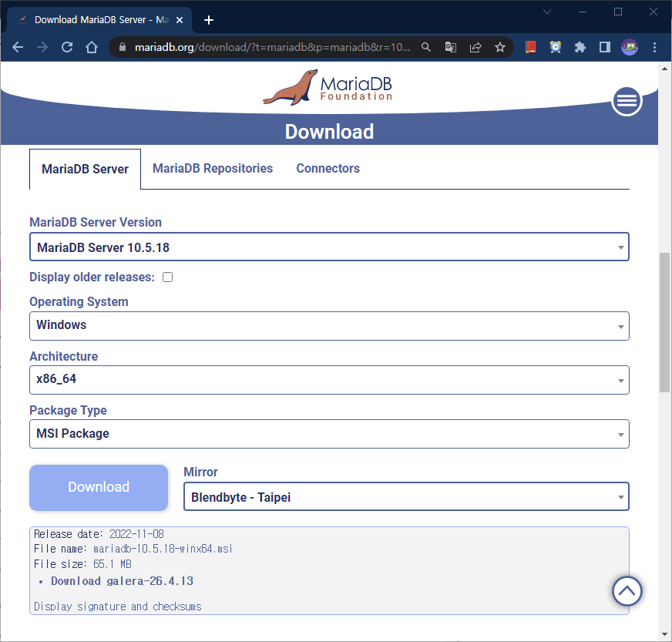The height and width of the screenshot is (642, 672).
Task: Go to the browser home page icon
Action: pos(92,47)
